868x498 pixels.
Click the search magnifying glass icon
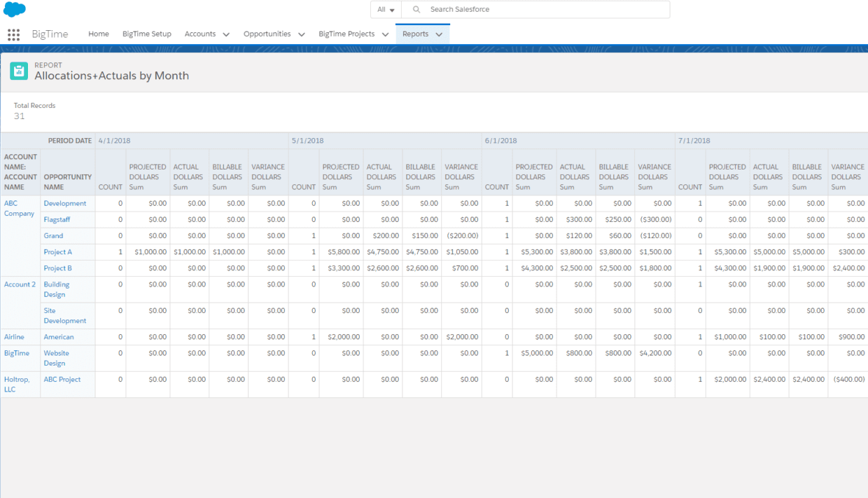[x=416, y=9]
